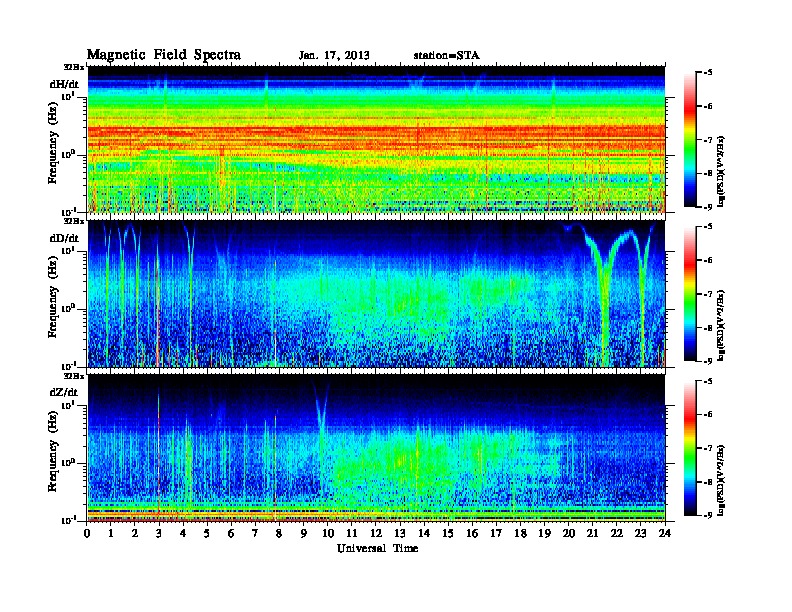Click the "9" hour tick label

click(x=304, y=533)
